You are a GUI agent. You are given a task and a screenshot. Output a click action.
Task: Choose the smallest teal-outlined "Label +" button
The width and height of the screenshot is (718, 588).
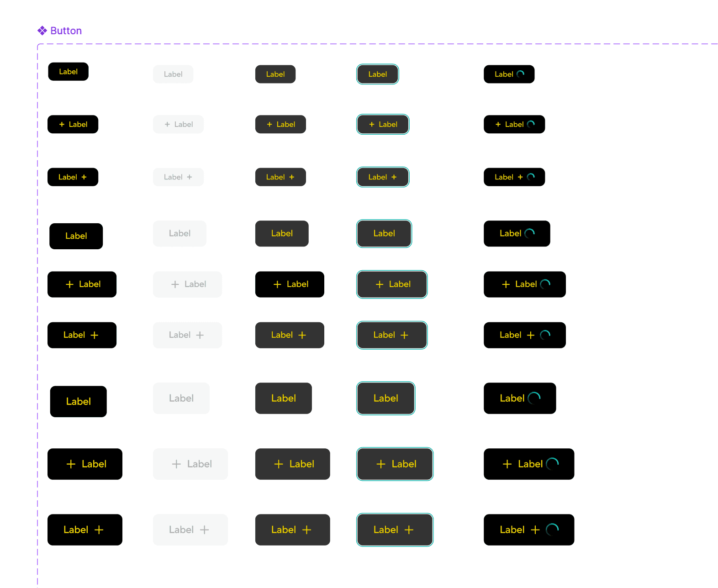click(383, 177)
